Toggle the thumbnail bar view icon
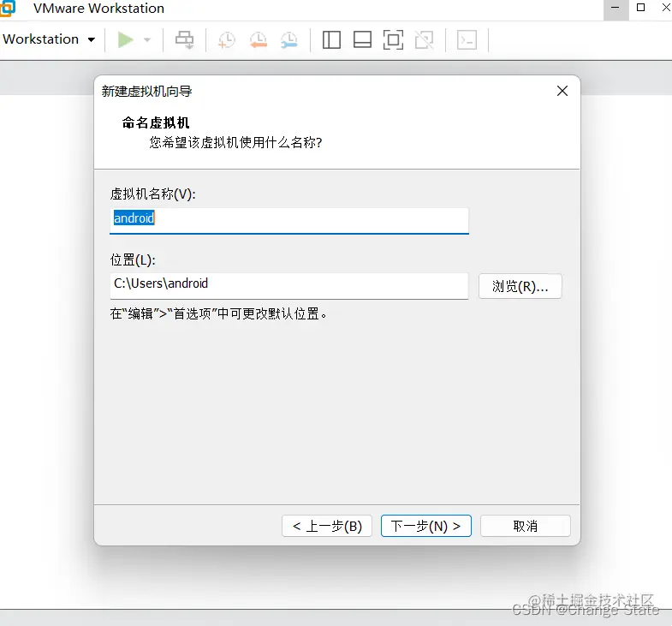 pos(362,40)
